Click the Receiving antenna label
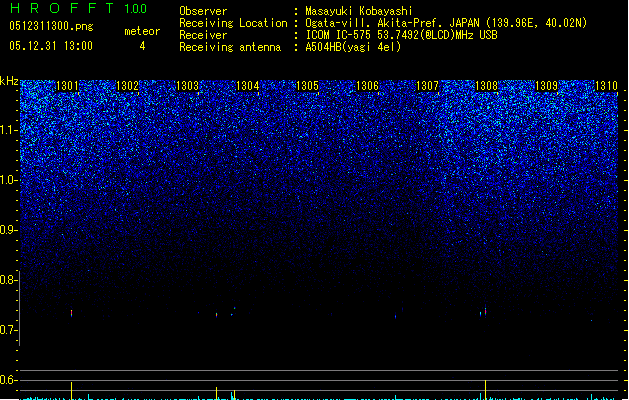 click(230, 47)
